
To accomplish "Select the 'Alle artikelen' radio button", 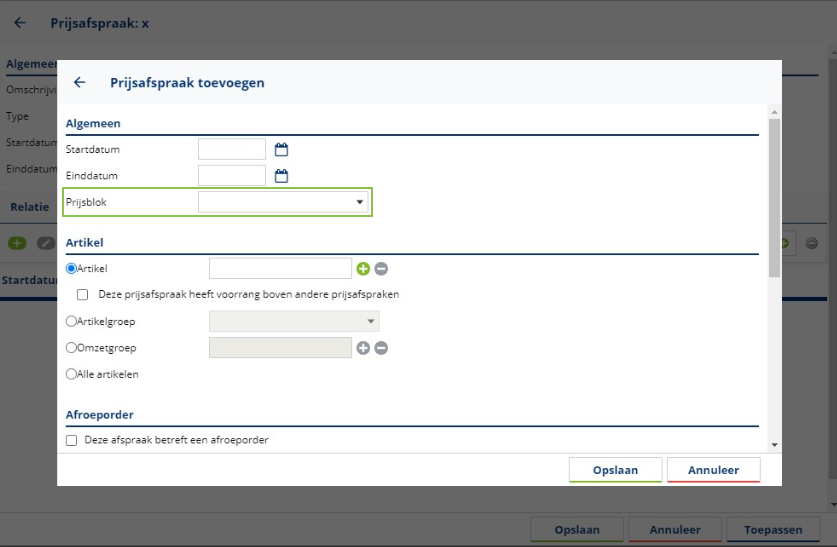I will (71, 374).
